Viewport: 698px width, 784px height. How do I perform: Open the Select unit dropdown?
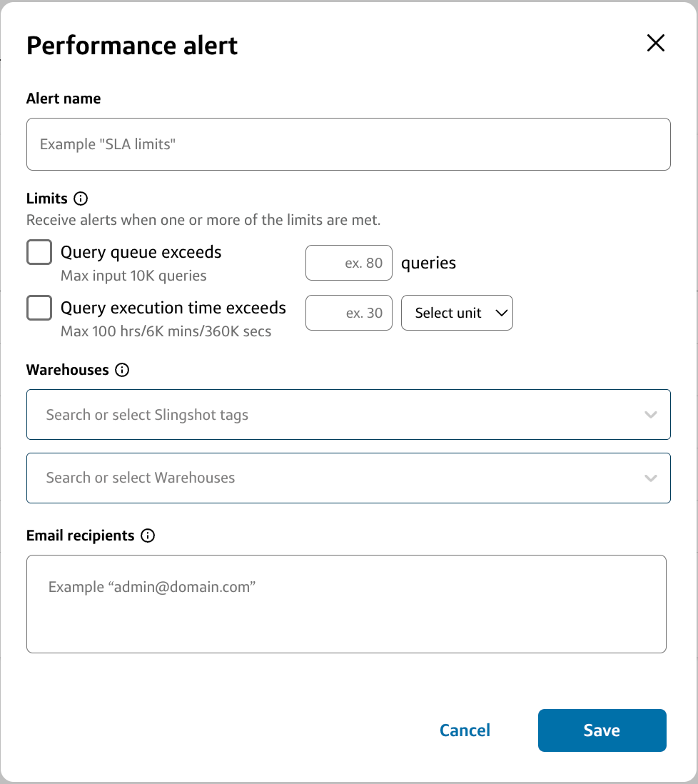pyautogui.click(x=457, y=313)
